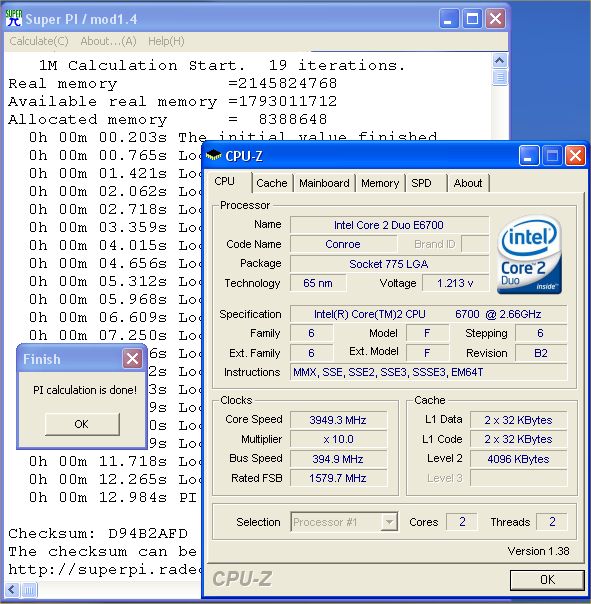Screen dimensions: 591x604
Task: Click the Core Speed value 3949.3 MHz
Action: (x=338, y=420)
